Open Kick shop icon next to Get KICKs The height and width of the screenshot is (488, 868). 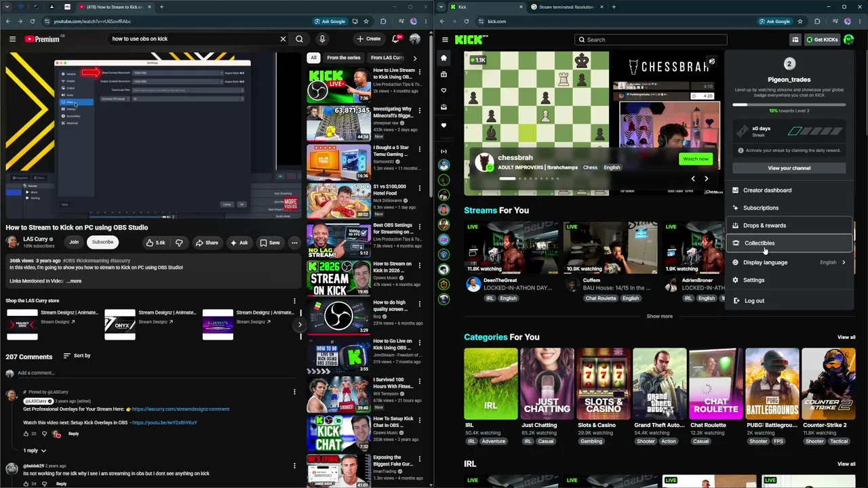coord(795,40)
